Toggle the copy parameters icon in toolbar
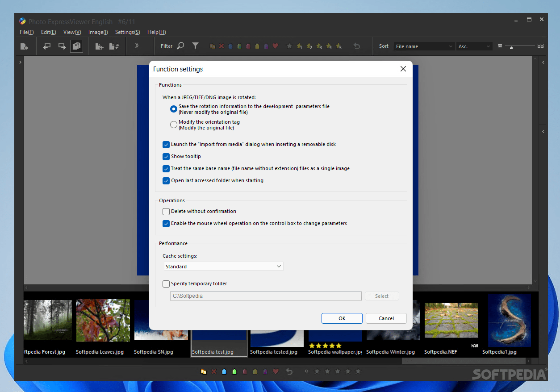This screenshot has width=560, height=392. [x=77, y=46]
